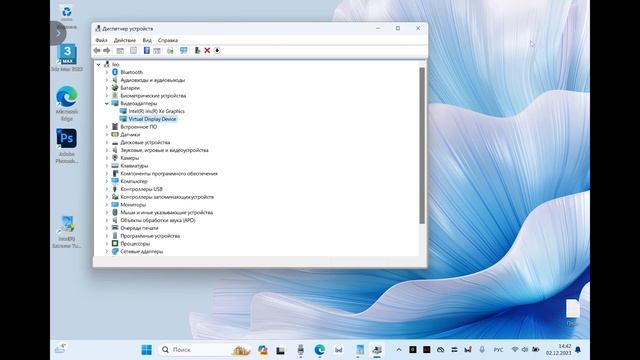Expand the Контроллеры USB category
Screen dimensions: 640x360
[x=107, y=189]
